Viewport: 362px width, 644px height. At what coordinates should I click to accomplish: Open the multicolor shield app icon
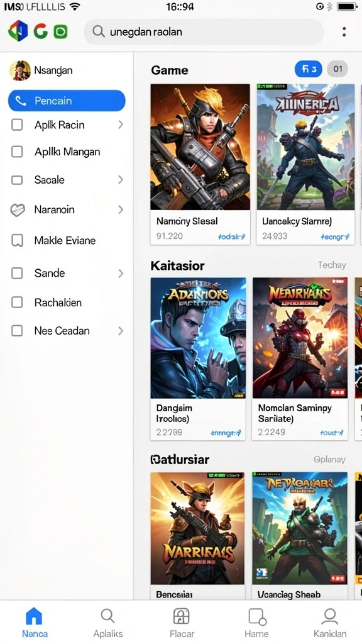pos(18,31)
